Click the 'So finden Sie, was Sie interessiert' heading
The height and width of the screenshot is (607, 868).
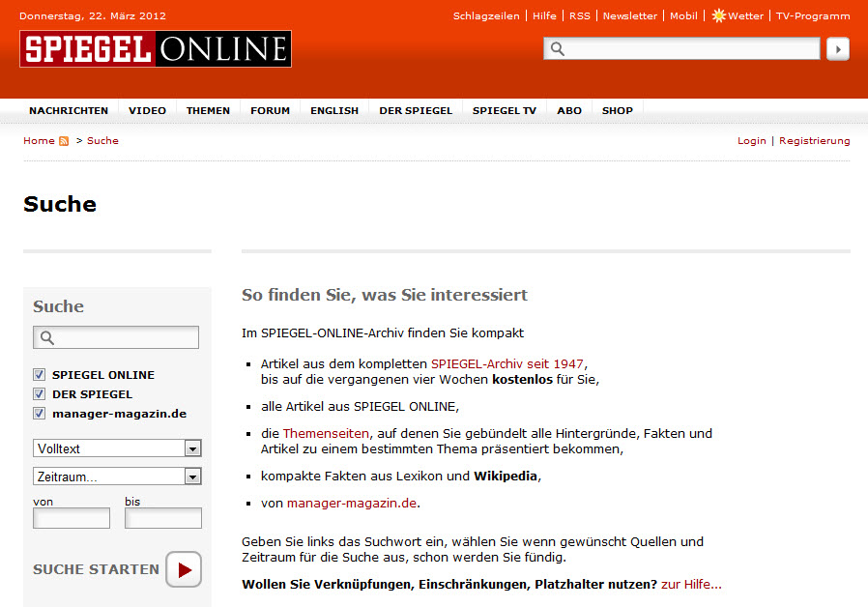coord(384,295)
